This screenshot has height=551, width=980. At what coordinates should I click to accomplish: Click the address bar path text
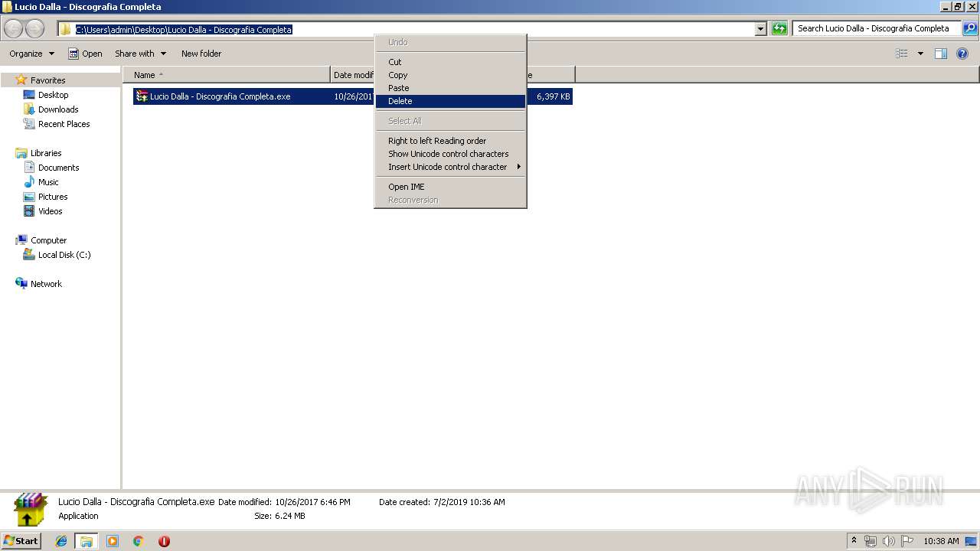coord(184,30)
